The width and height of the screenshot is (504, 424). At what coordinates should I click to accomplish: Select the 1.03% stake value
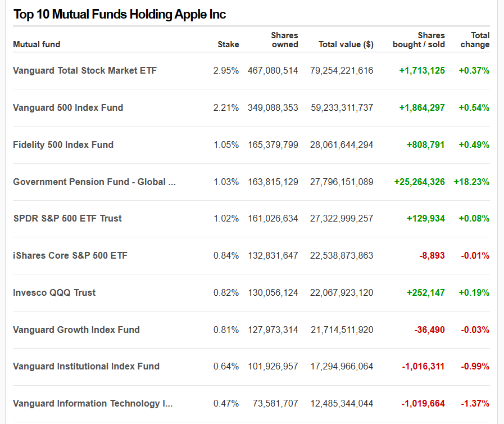pos(226,182)
